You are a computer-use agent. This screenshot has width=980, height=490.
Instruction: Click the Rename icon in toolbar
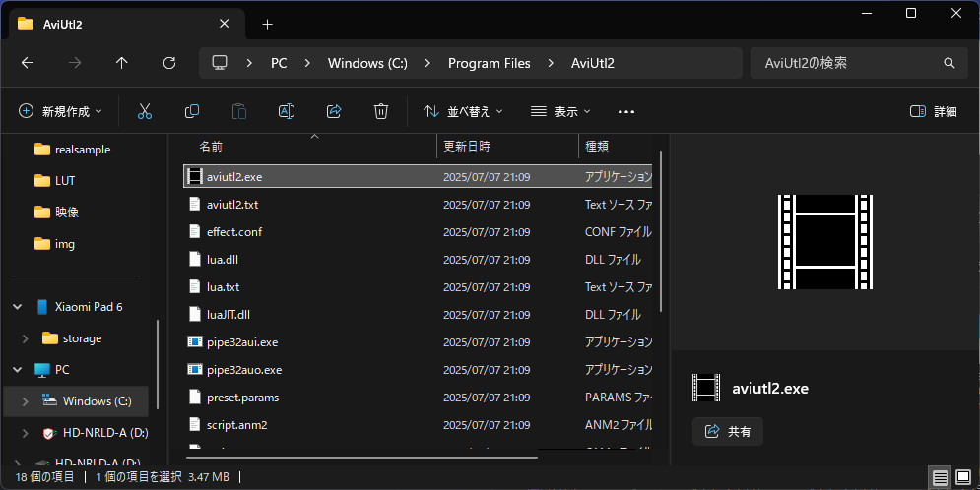coord(287,112)
